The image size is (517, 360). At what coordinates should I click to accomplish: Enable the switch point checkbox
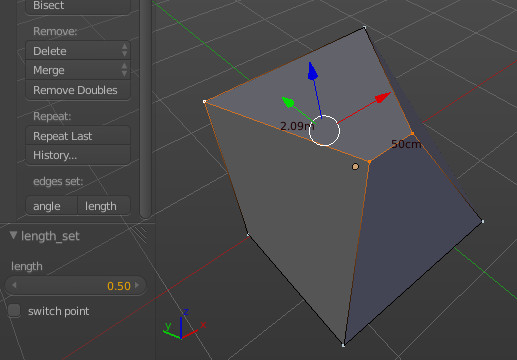14,311
